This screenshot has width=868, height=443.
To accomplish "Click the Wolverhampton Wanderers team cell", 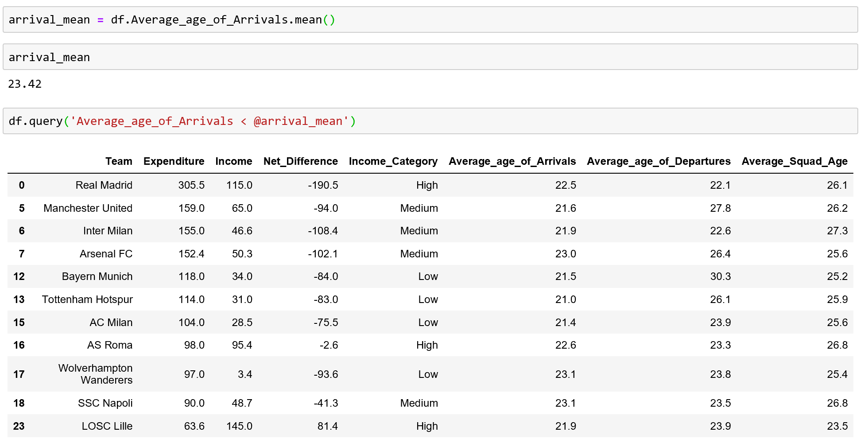I will coord(96,374).
